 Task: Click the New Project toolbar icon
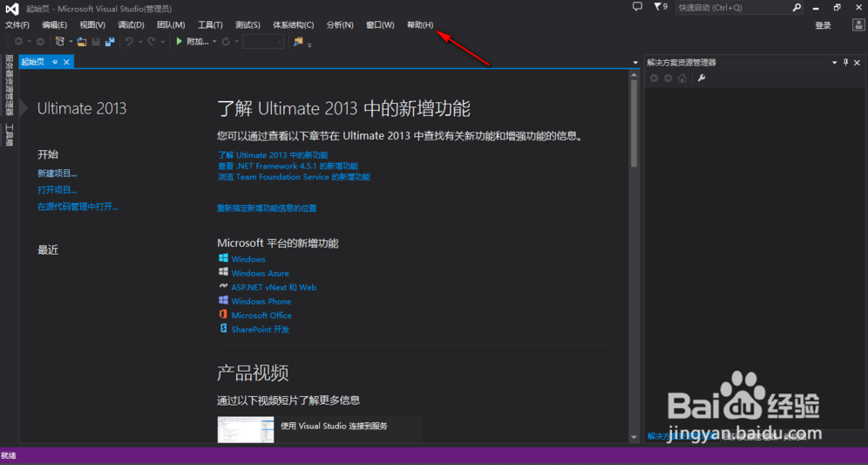pos(60,41)
